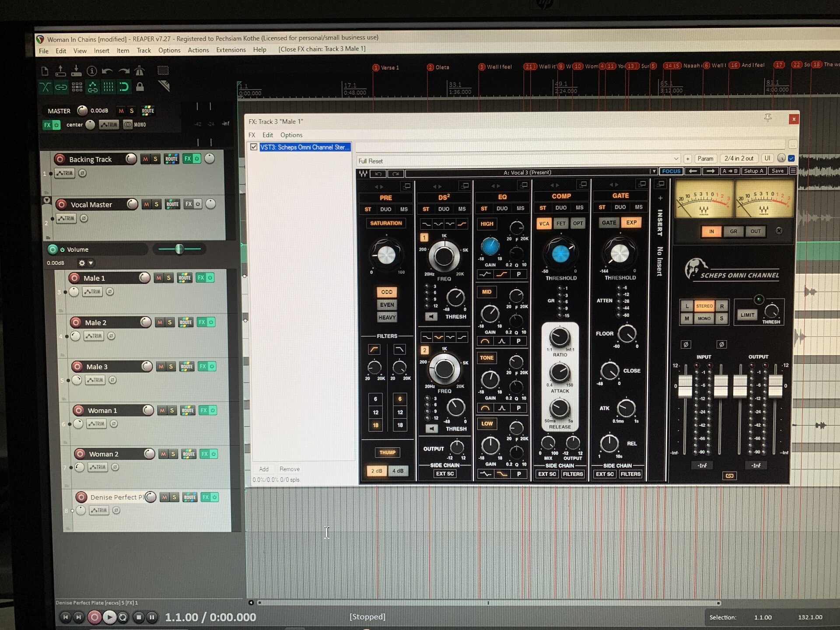Image resolution: width=840 pixels, height=630 pixels.
Task: Click the New project toolbar icon
Action: click(45, 71)
